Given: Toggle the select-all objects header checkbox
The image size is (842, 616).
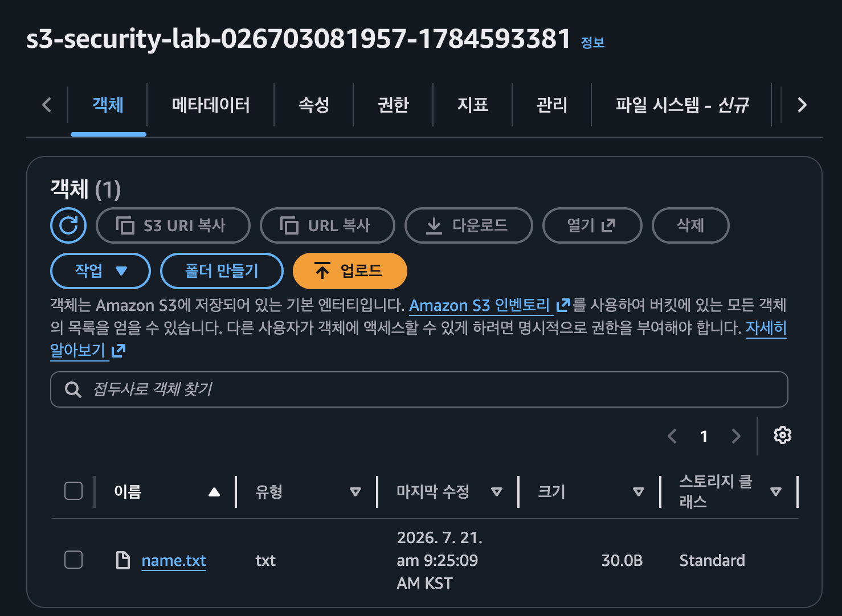Looking at the screenshot, I should click(73, 491).
